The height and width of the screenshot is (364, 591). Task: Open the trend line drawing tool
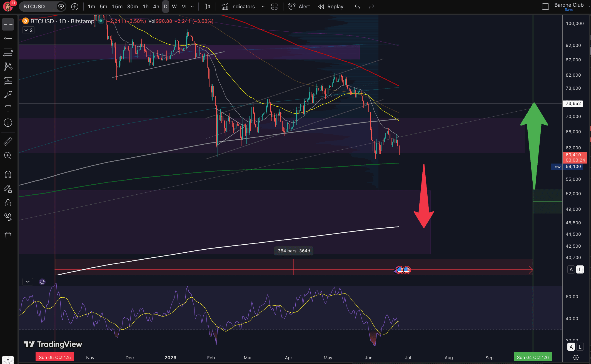8,38
